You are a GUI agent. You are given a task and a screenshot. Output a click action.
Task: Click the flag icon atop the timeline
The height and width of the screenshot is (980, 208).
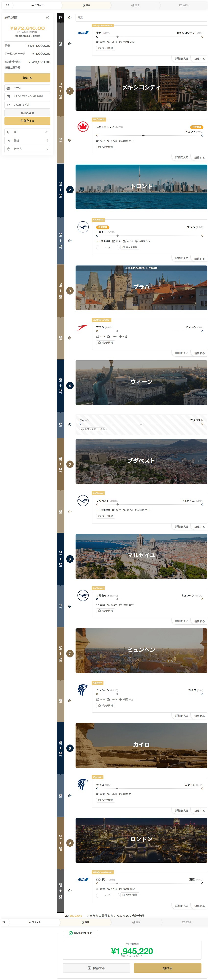[60, 18]
